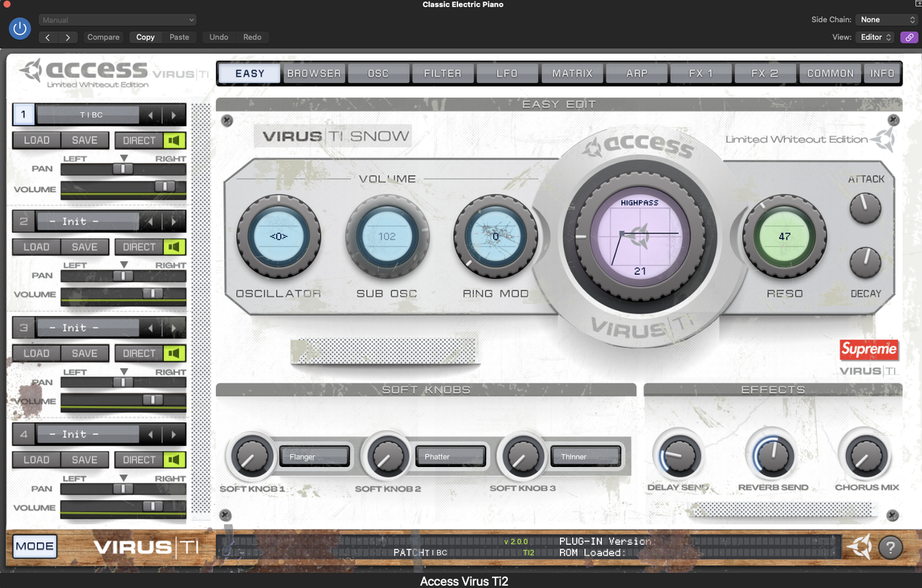This screenshot has width=922, height=588.
Task: Switch to the FX 1 tab
Action: click(701, 73)
